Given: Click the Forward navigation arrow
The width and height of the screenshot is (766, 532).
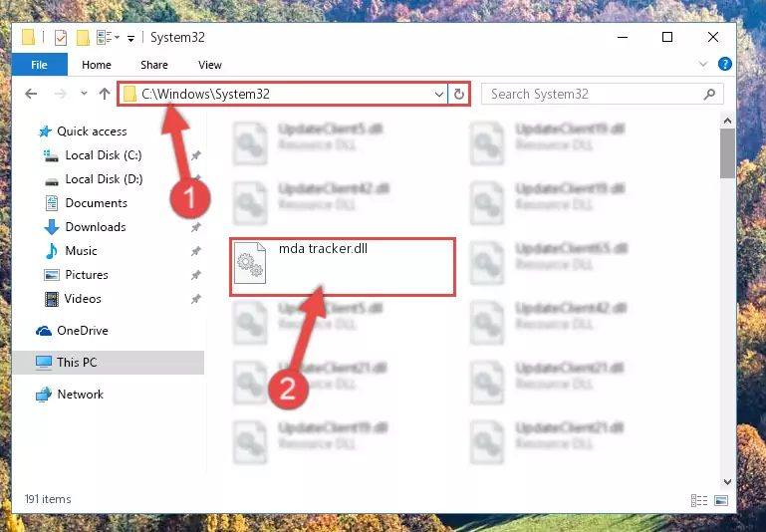Looking at the screenshot, I should click(61, 94).
